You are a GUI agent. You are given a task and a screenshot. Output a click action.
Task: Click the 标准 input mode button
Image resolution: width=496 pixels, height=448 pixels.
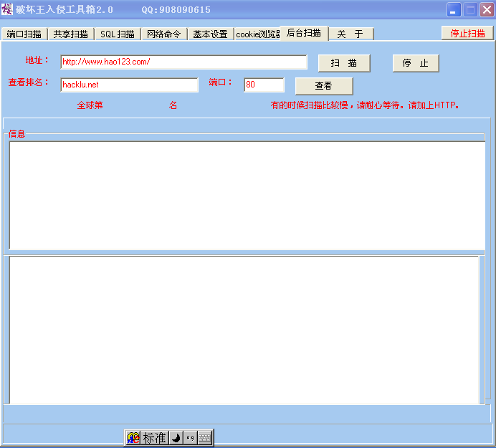click(x=154, y=437)
